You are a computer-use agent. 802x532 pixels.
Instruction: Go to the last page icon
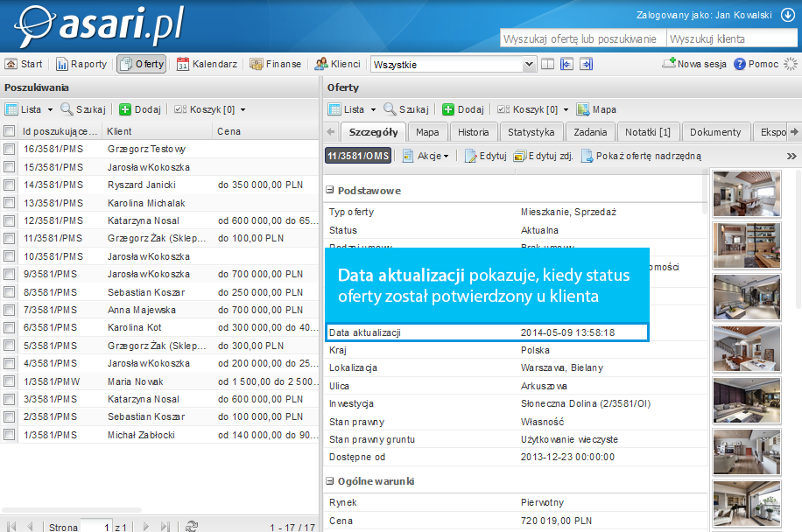[x=165, y=526]
